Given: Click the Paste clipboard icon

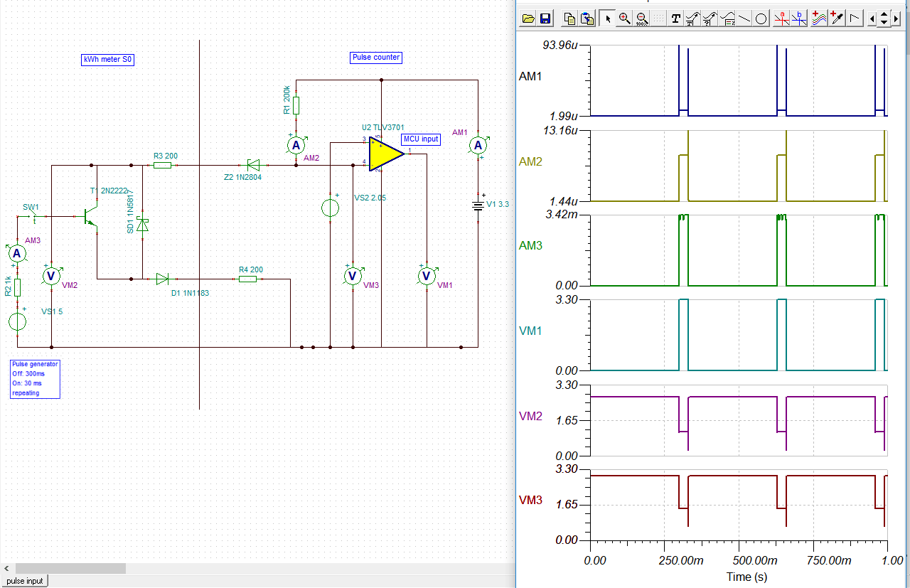Looking at the screenshot, I should 587,19.
